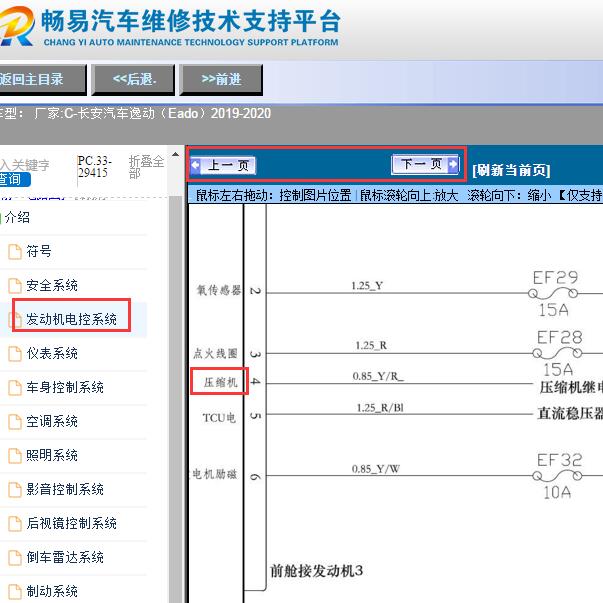Open previous page with 上一页
Screen dimensions: 603x603
pyautogui.click(x=223, y=166)
